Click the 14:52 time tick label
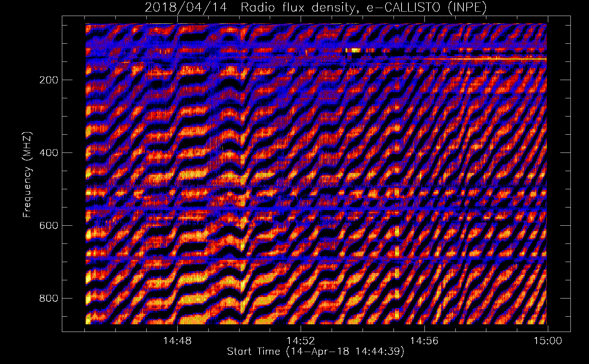The image size is (589, 364). (301, 341)
